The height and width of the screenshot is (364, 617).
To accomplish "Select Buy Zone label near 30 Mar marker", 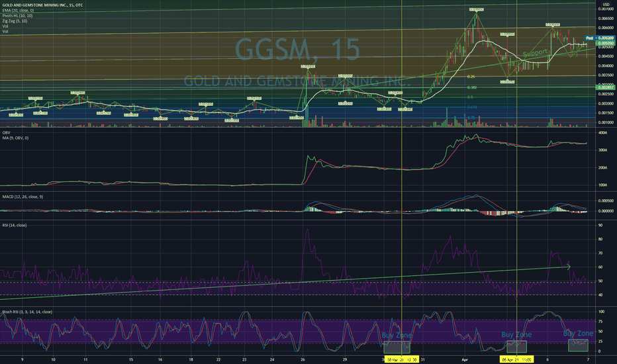I will (397, 336).
